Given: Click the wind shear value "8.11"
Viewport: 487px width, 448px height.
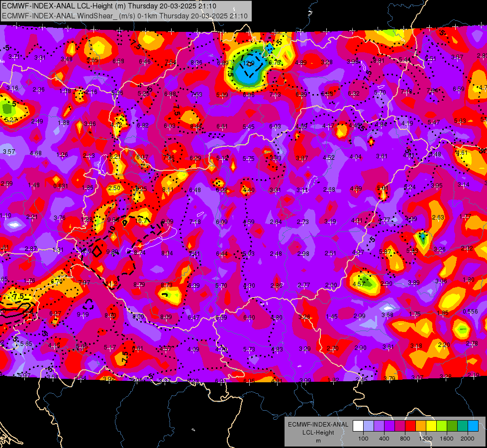Looking at the screenshot, I should click(168, 189).
